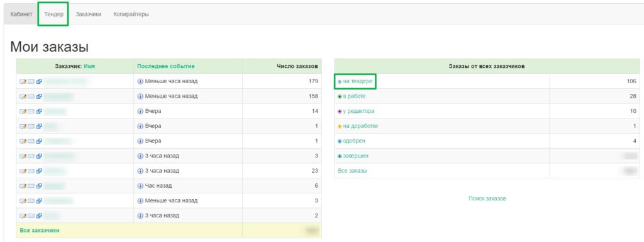
Task: Open the Заказчики tab
Action: [x=88, y=14]
